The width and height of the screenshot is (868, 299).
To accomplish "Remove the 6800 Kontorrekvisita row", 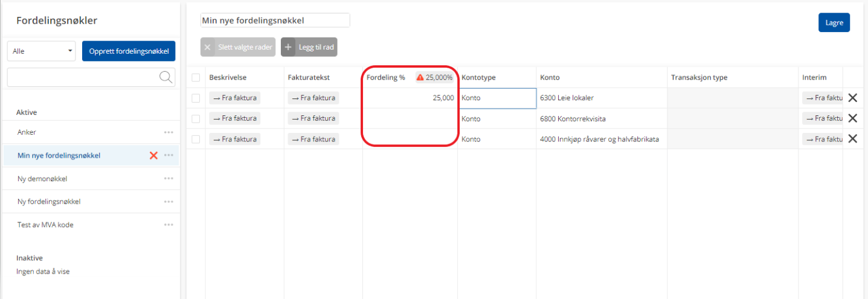I will click(x=852, y=118).
